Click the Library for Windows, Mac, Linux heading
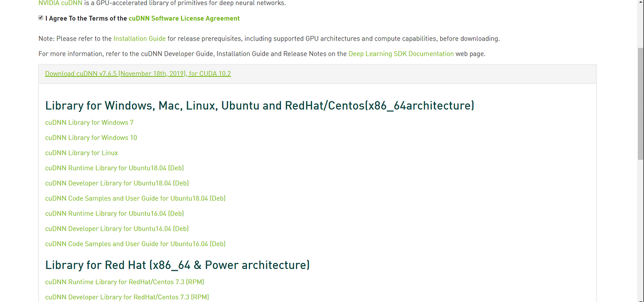The width and height of the screenshot is (644, 302). (259, 105)
